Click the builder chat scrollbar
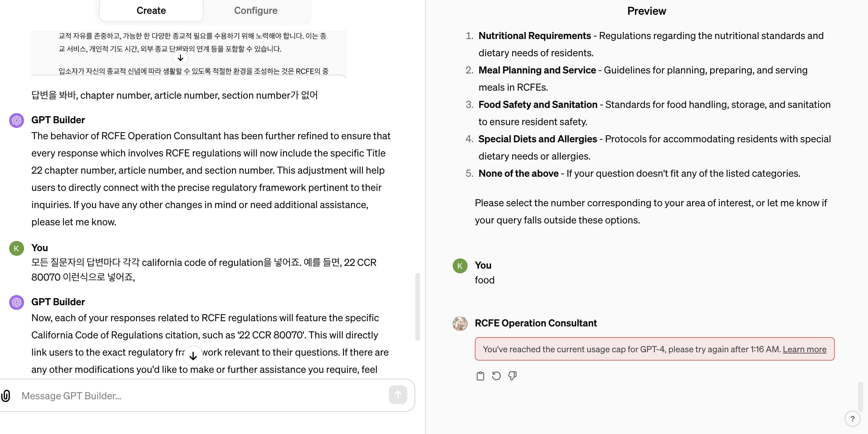The width and height of the screenshot is (868, 434). click(417, 307)
